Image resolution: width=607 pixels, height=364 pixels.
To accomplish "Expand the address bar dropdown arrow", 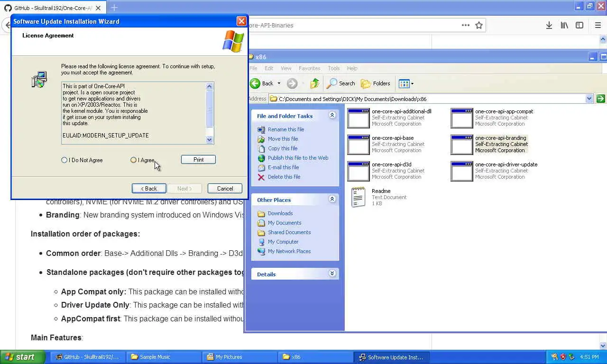I will coord(589,99).
